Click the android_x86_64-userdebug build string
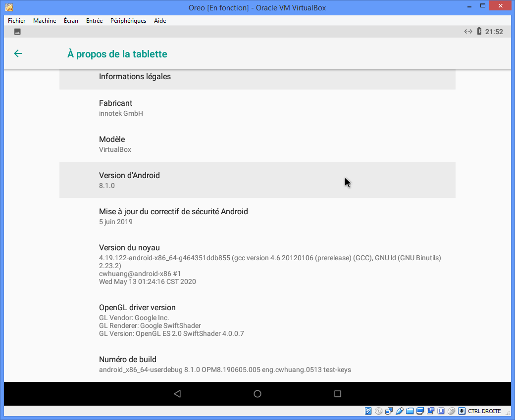The height and width of the screenshot is (420, 515). (225, 370)
